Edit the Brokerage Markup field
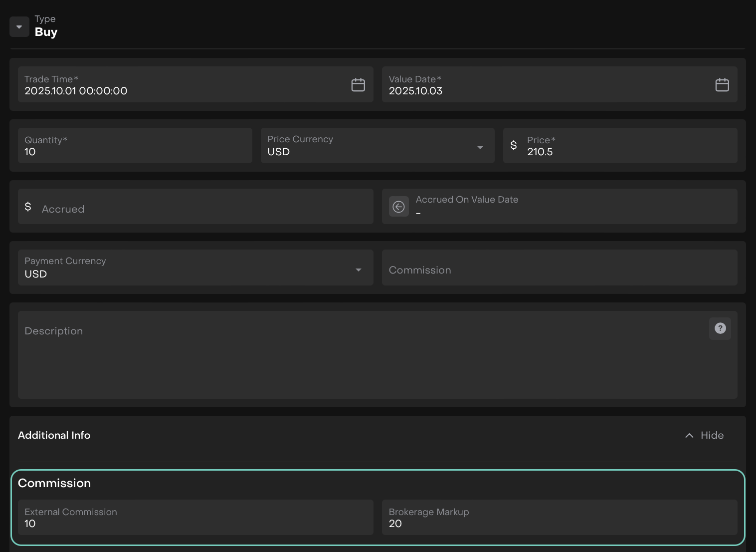This screenshot has width=756, height=552. (559, 523)
